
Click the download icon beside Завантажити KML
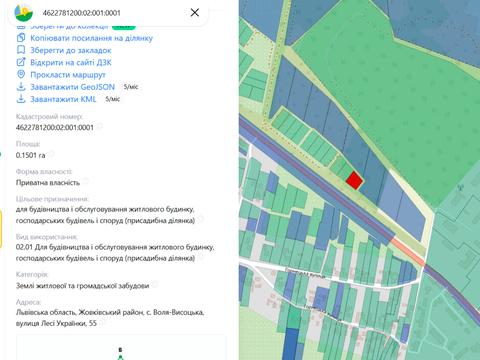pos(21,99)
